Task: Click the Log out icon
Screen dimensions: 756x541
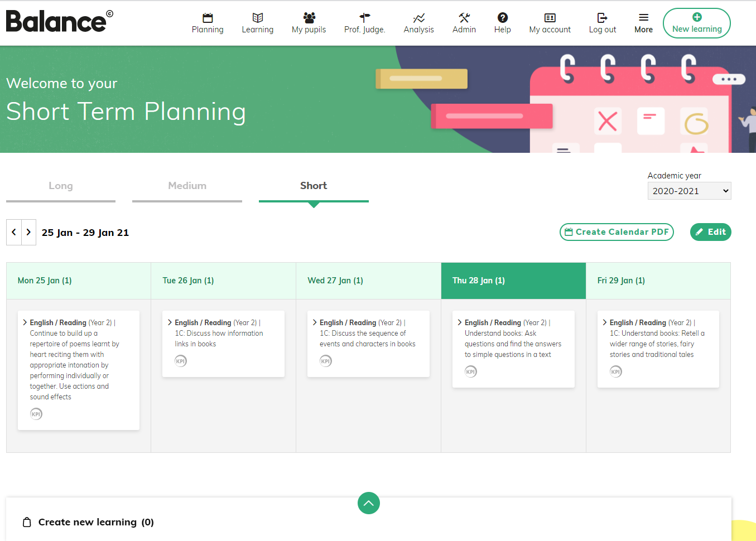Action: 603,18
